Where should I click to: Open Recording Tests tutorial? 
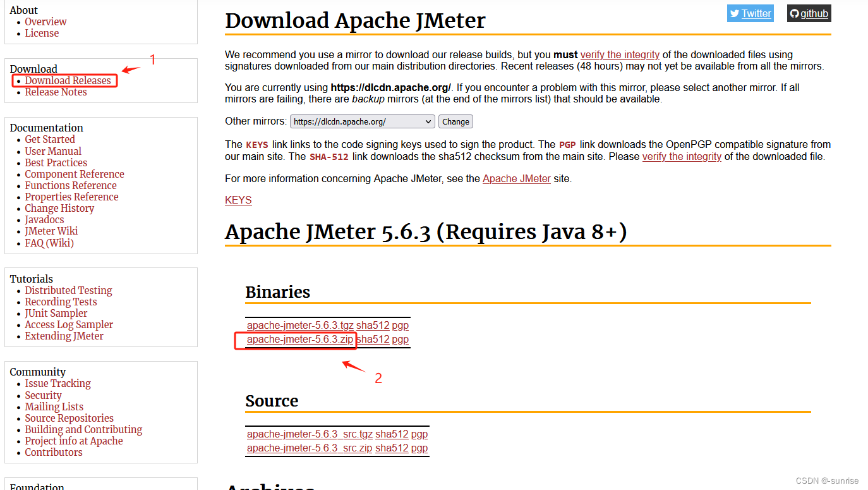(61, 302)
